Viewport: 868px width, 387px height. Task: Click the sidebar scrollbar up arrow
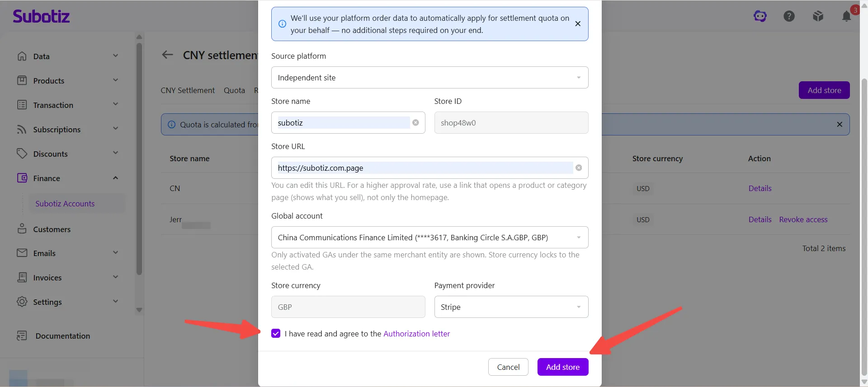139,37
